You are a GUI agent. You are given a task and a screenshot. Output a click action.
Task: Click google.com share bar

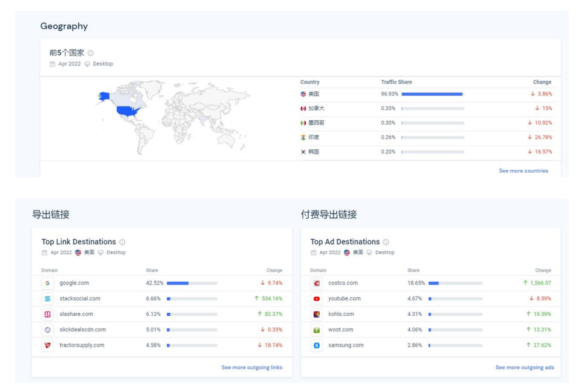(x=192, y=283)
